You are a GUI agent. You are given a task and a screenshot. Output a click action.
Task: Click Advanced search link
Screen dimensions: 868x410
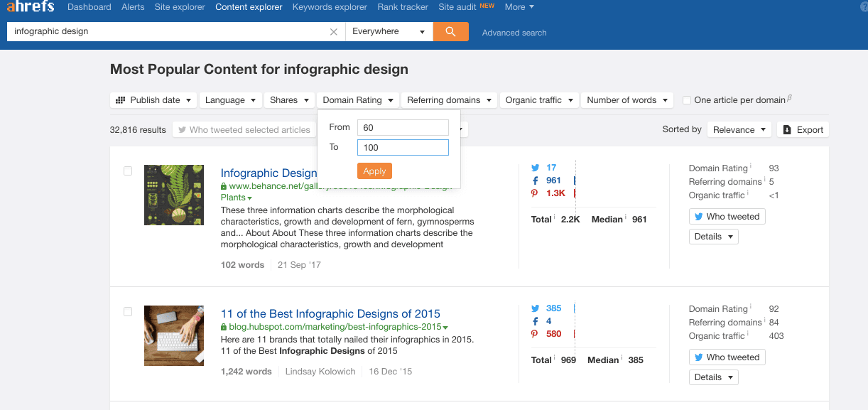click(x=514, y=33)
